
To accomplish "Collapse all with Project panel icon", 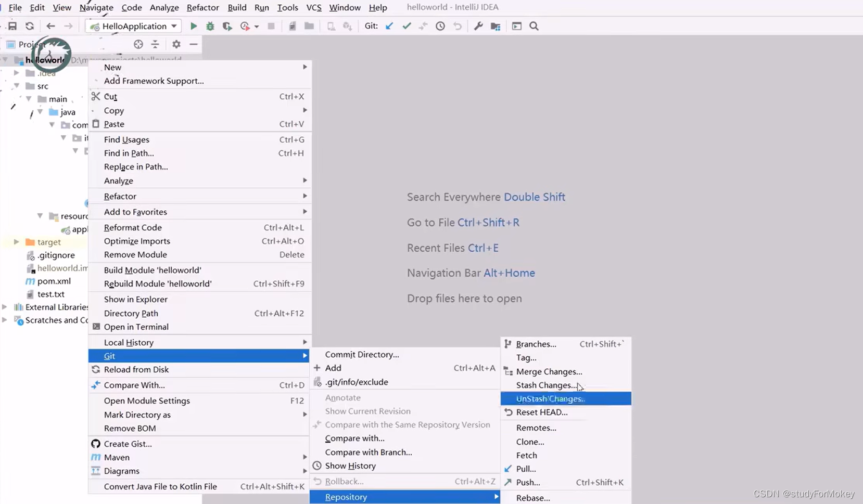I will coord(155,44).
